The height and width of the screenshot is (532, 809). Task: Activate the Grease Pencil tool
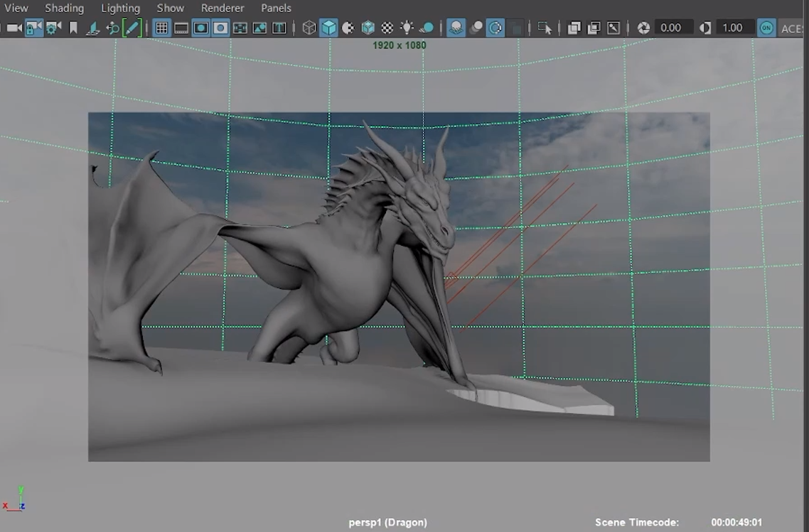(x=131, y=28)
